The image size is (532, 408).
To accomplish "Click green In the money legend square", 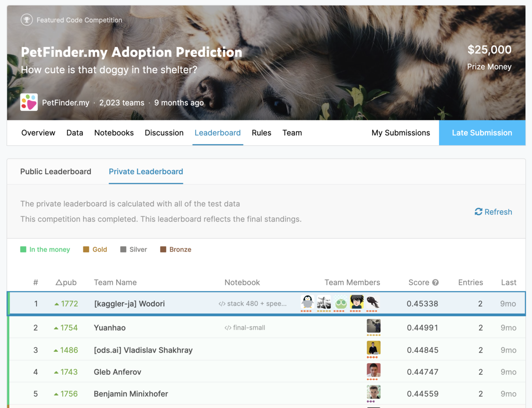I will pyautogui.click(x=23, y=249).
